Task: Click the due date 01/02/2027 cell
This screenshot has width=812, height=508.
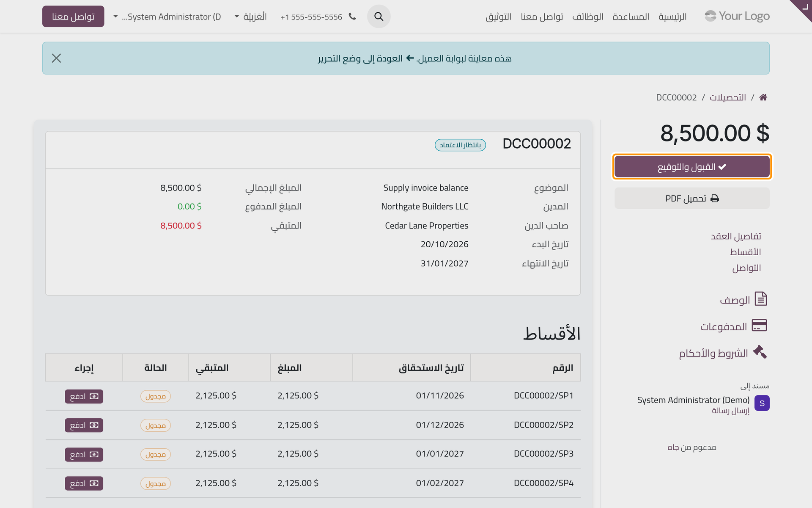Action: [x=440, y=483]
